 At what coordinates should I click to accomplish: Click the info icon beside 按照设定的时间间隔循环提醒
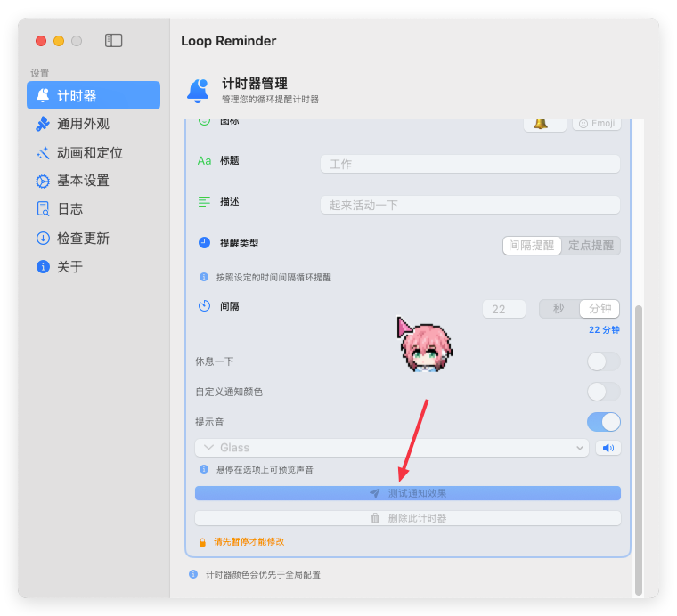(x=204, y=277)
